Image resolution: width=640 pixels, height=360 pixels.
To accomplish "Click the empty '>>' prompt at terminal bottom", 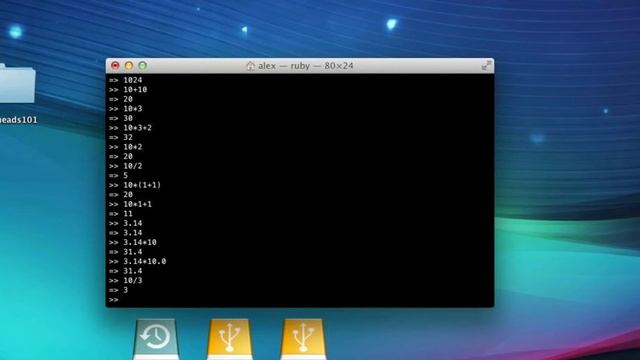I will [x=113, y=300].
